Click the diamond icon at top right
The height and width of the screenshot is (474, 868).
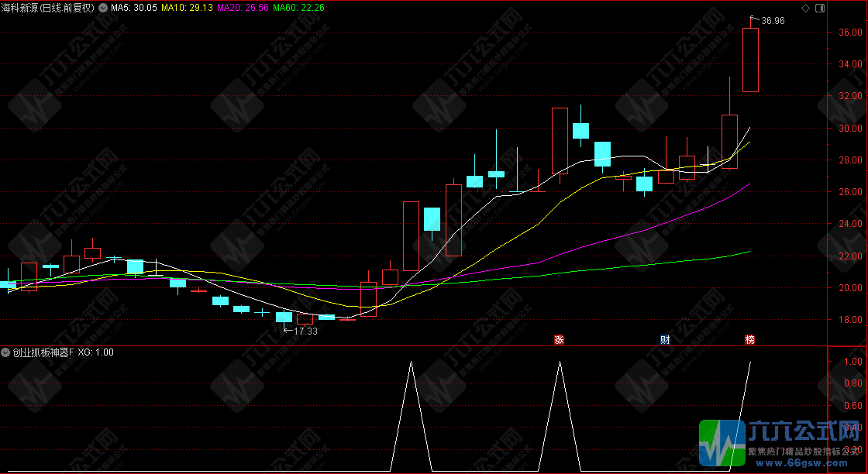click(x=805, y=8)
